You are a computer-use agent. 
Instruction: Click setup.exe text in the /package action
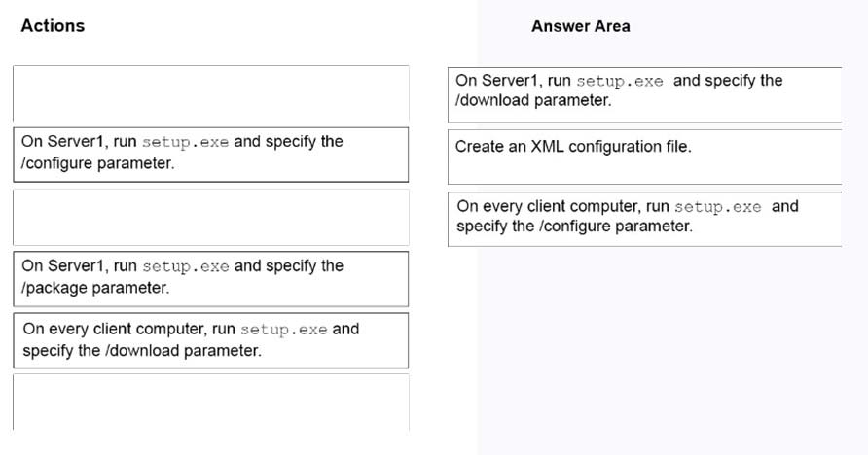click(x=186, y=266)
